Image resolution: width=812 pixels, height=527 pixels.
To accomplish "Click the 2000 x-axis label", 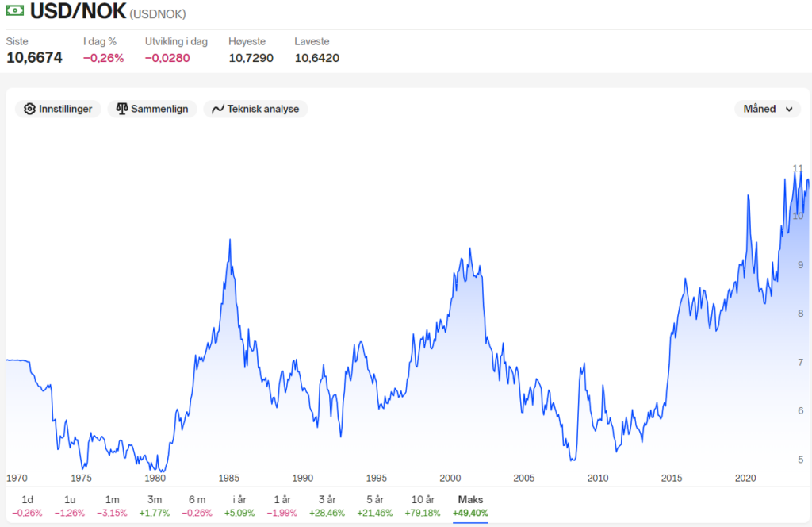I will pyautogui.click(x=450, y=479).
